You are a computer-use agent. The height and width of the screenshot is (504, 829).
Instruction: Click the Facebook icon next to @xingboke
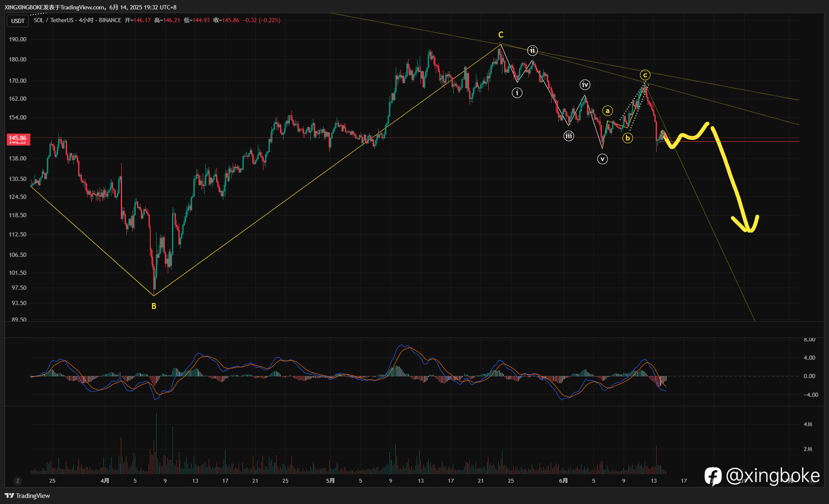click(713, 476)
